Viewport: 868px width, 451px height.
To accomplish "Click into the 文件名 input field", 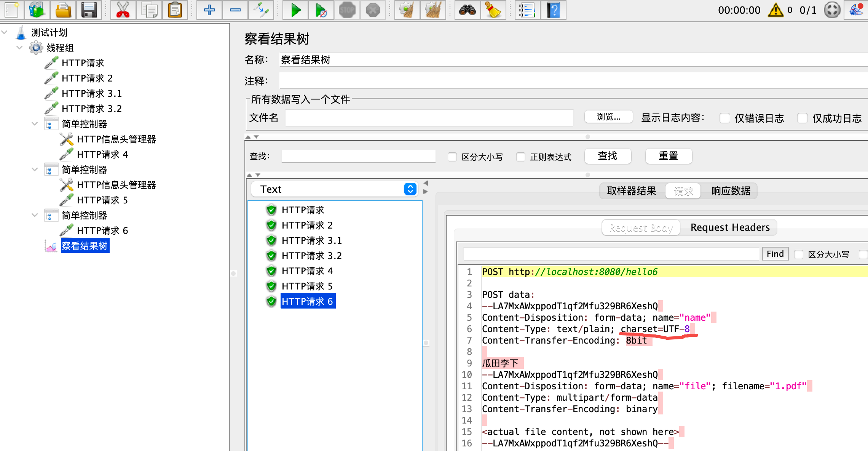I will tap(429, 118).
